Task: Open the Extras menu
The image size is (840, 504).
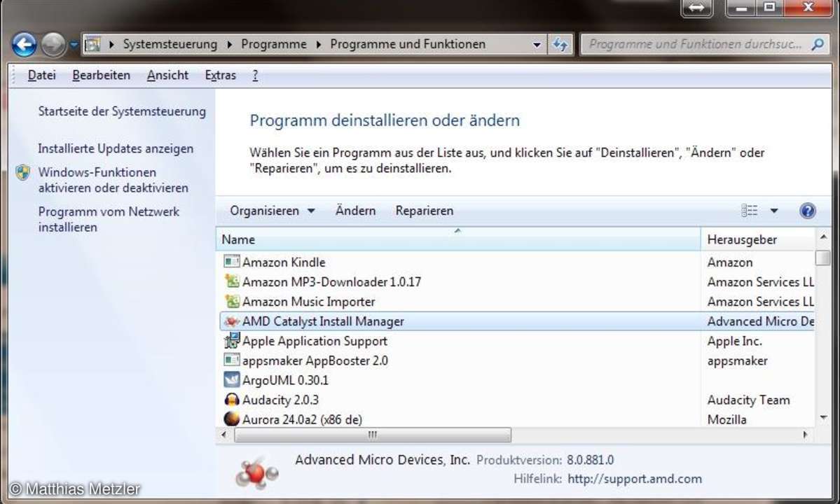Action: tap(220, 75)
